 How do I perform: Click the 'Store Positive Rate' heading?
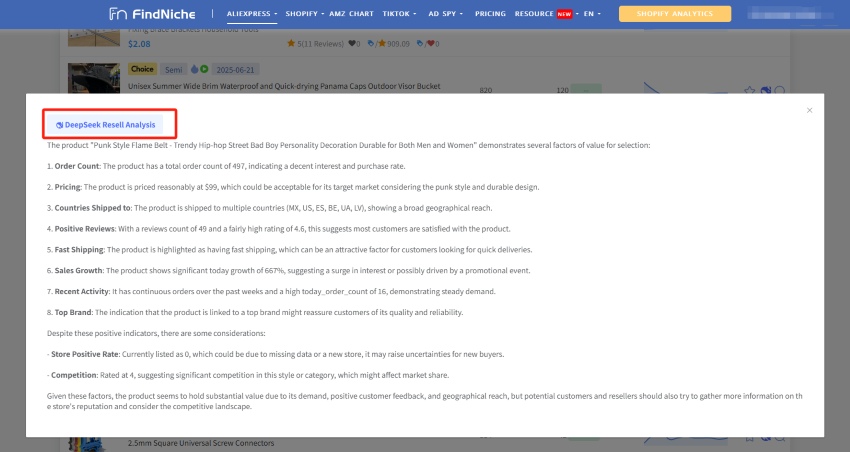click(x=85, y=354)
